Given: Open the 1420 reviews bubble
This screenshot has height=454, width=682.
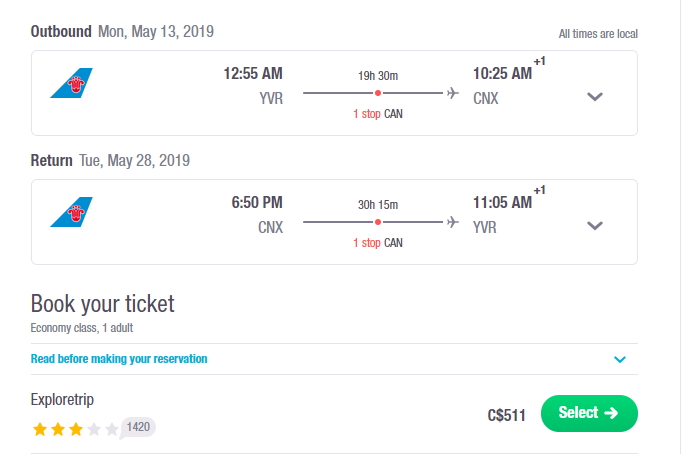Looking at the screenshot, I should 138,427.
